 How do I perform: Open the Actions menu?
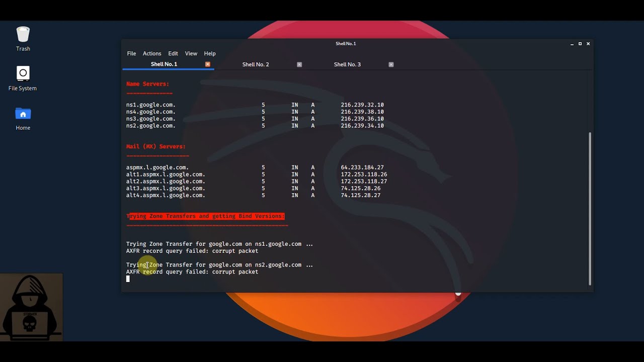pos(152,53)
